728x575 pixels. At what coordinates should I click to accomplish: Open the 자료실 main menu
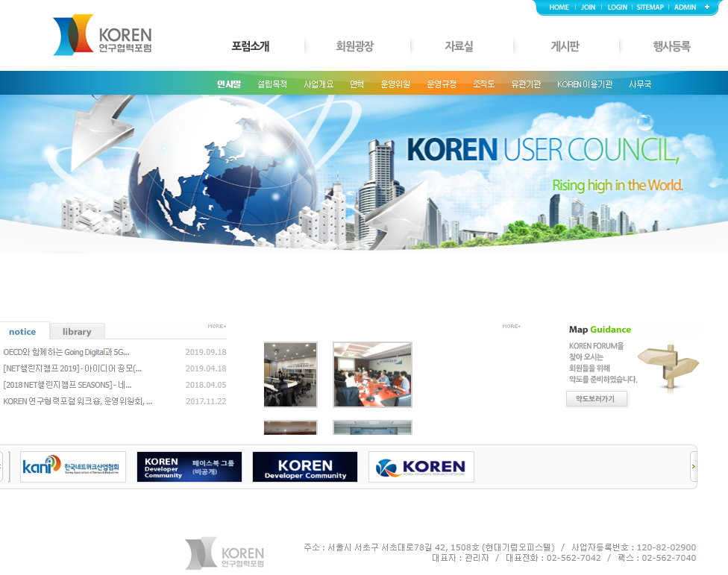459,46
